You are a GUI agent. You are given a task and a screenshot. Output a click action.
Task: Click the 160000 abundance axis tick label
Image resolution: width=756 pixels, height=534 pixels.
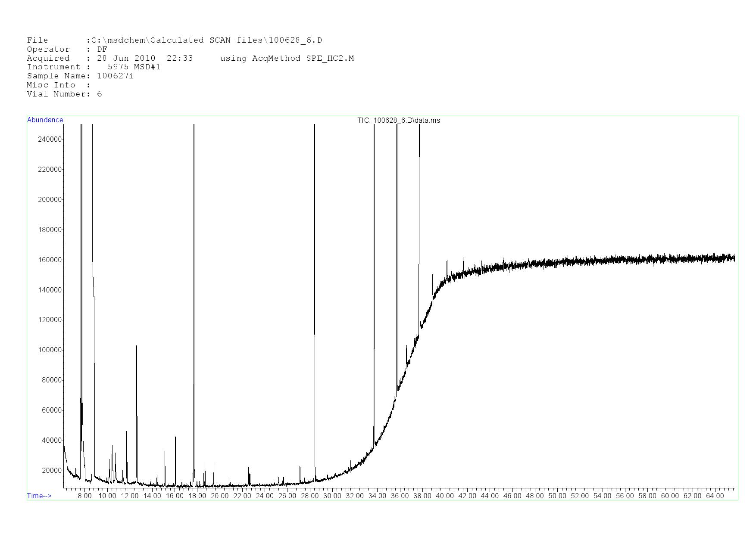point(50,260)
